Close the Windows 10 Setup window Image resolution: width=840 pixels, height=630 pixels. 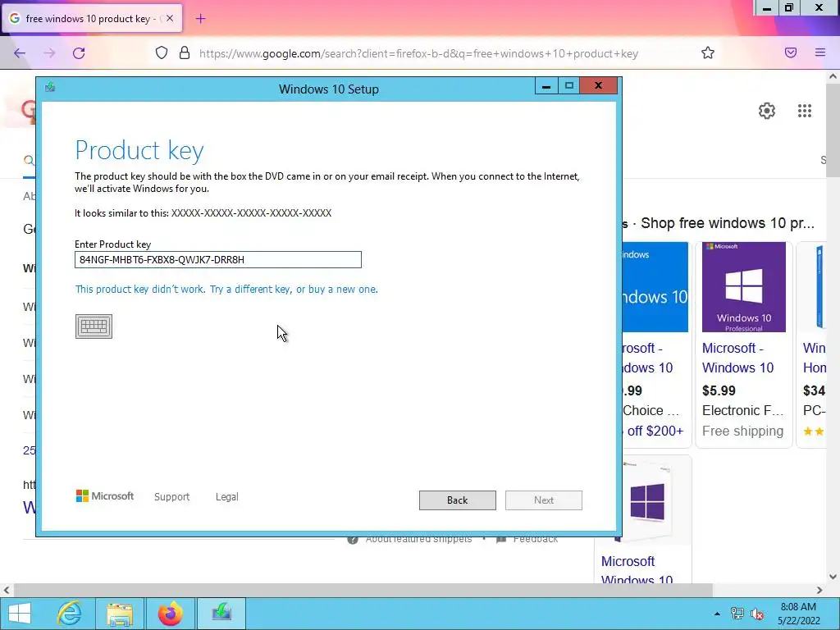point(598,85)
